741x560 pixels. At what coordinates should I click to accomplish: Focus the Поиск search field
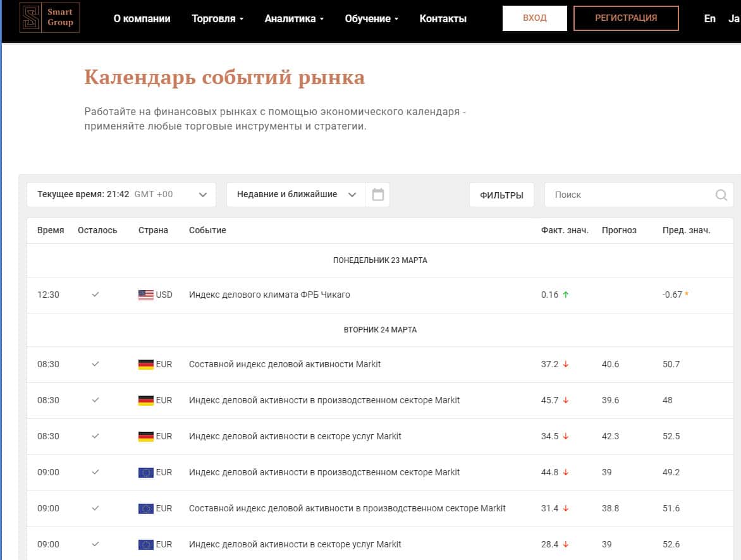(629, 195)
